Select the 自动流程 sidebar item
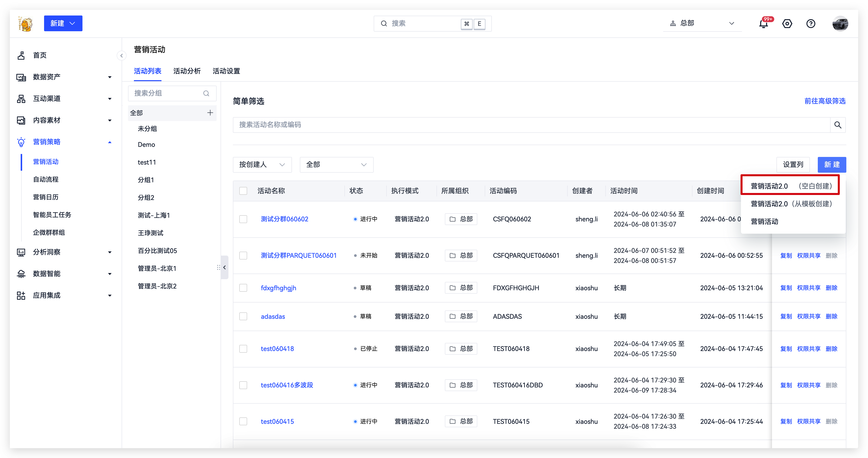 click(46, 180)
